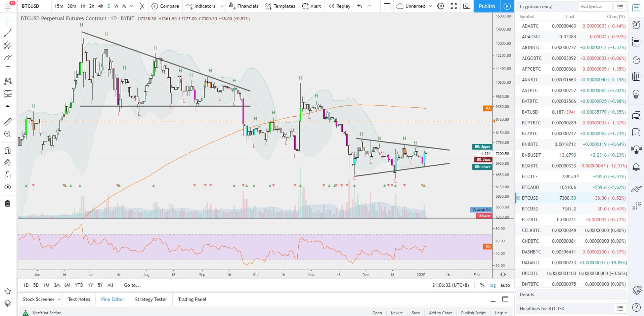
Task: Open chart type candles selector
Action: [x=142, y=6]
